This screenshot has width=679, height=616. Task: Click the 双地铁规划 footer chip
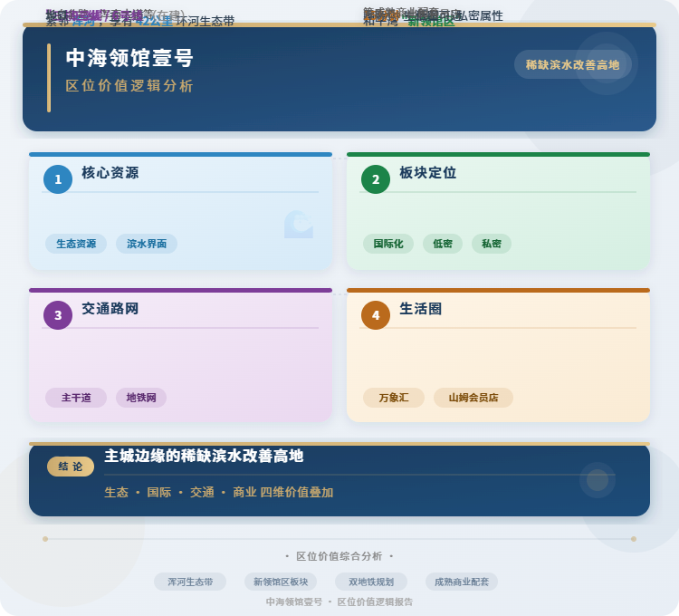coord(371,582)
